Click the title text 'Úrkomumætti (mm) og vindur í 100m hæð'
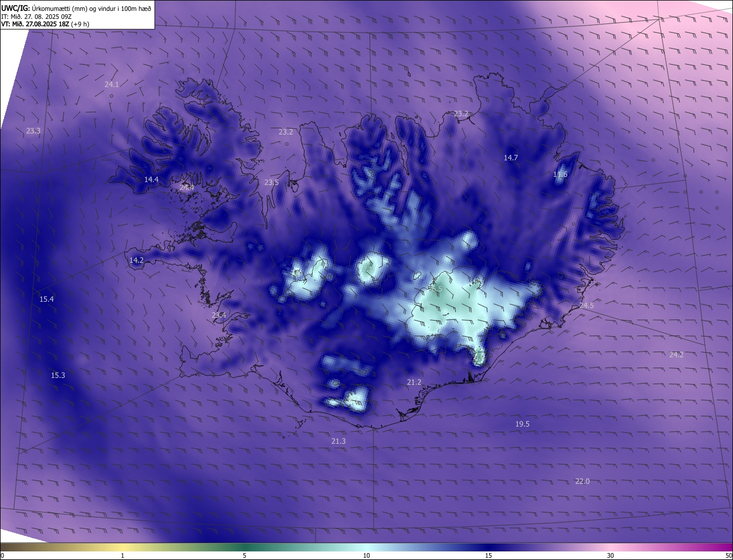Viewport: 733px width, 560px height. click(93, 8)
